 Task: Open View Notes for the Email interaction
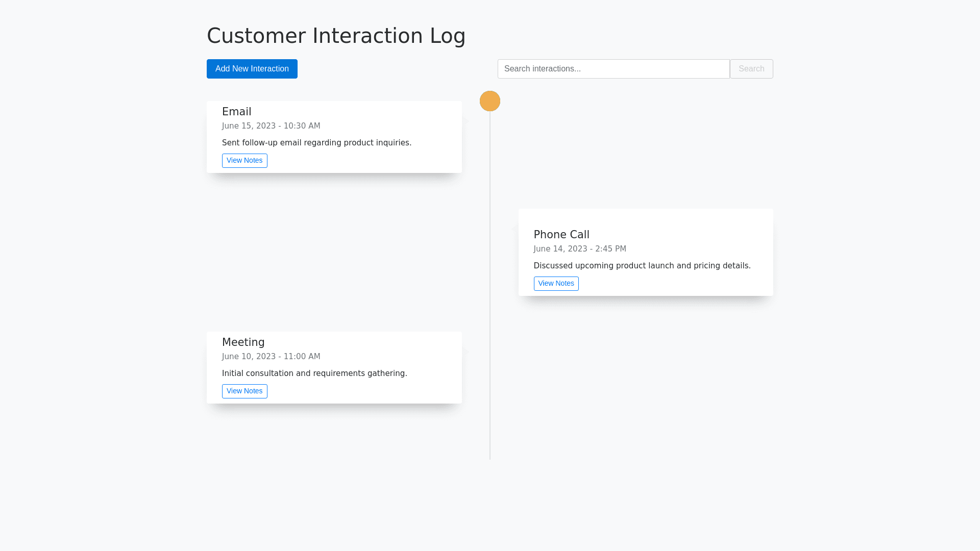coord(244,161)
